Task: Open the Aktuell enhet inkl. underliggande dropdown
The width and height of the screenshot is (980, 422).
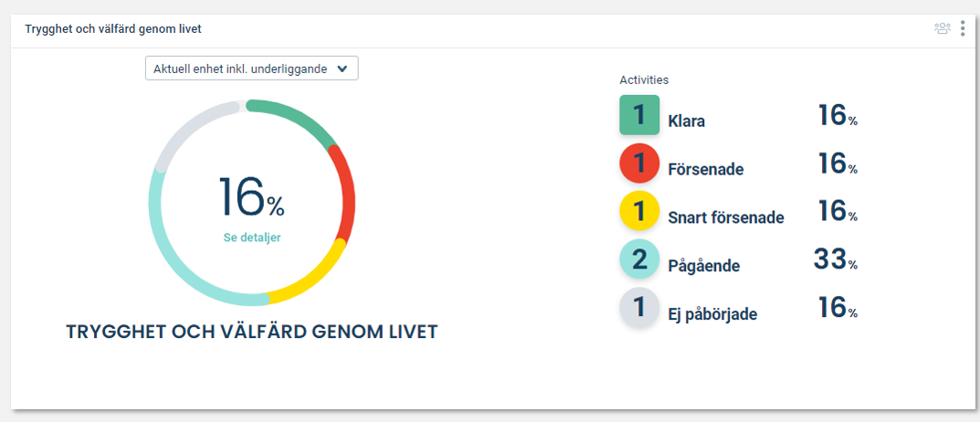Action: tap(252, 69)
